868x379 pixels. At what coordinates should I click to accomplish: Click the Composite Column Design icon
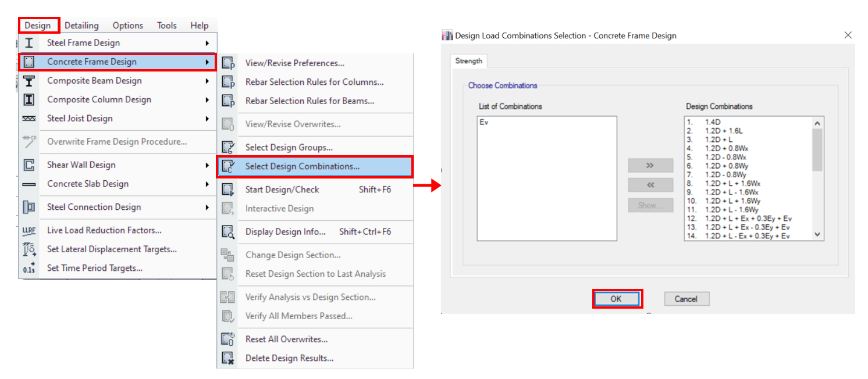coord(29,99)
